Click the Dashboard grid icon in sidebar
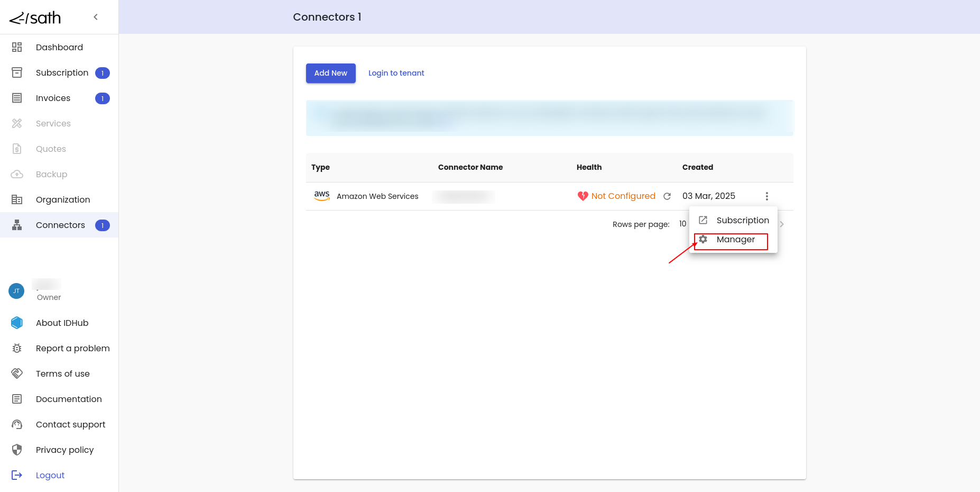980x492 pixels. coord(17,47)
